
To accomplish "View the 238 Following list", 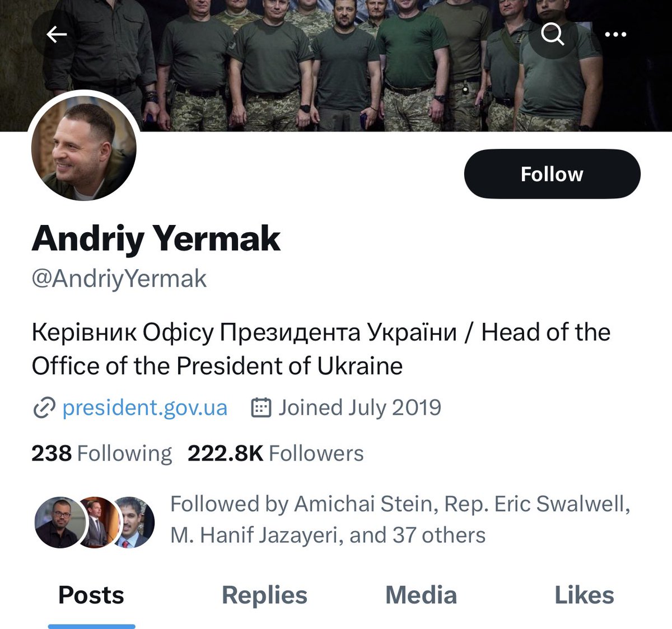I will [101, 453].
